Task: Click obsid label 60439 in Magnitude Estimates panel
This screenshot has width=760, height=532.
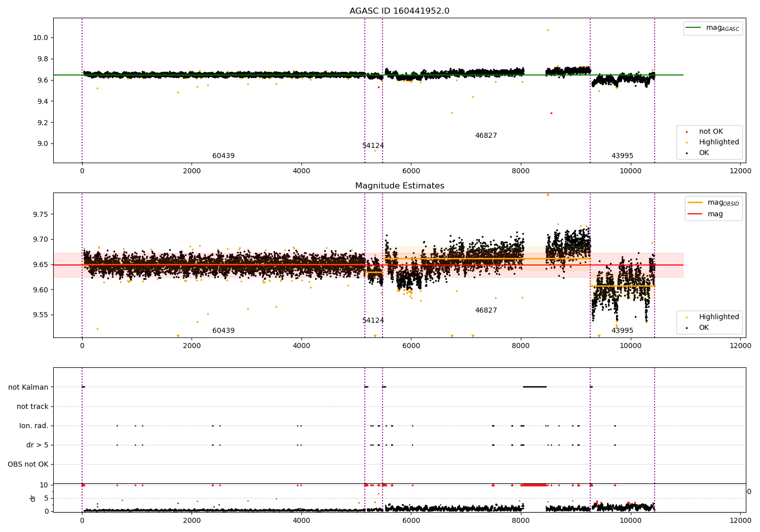Action: [x=223, y=331]
